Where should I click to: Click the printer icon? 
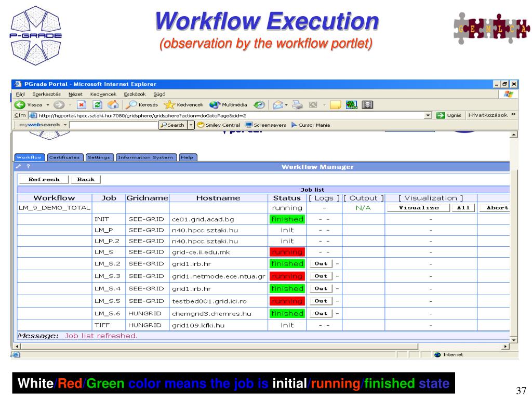[298, 105]
